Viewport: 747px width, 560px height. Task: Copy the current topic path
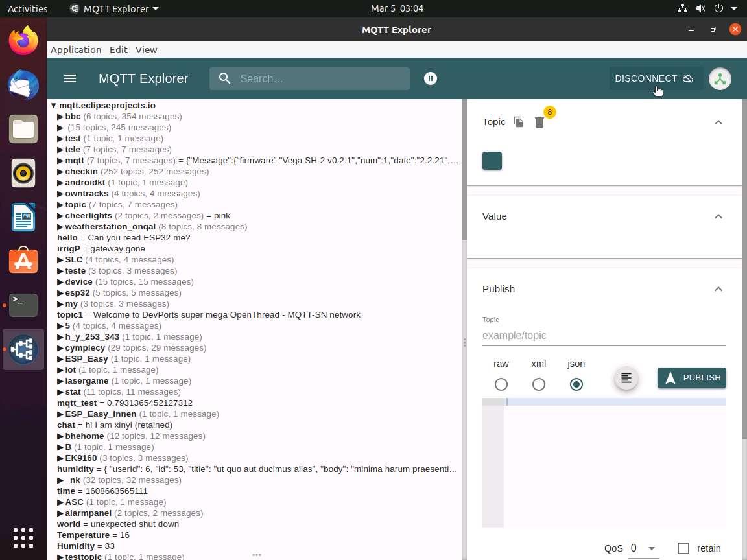pos(518,122)
